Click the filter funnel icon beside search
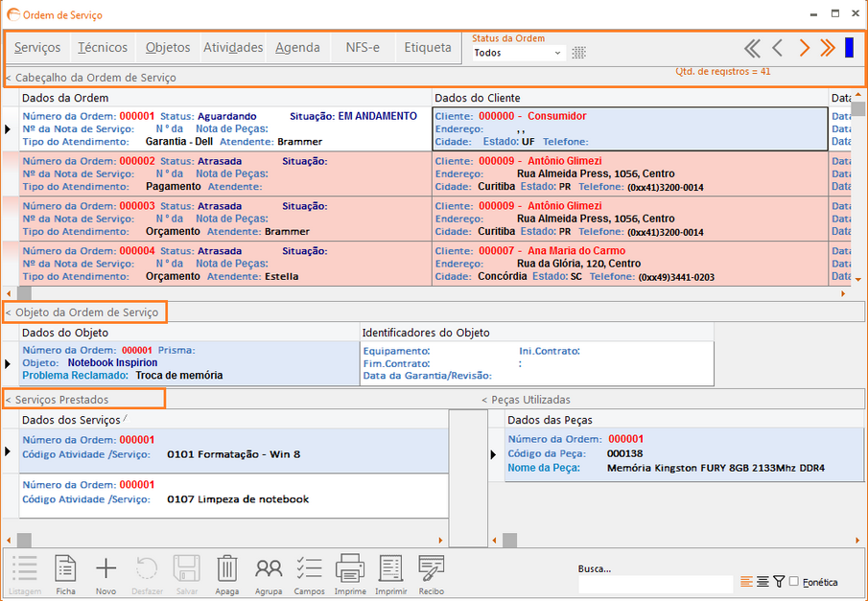868x601 pixels. [779, 582]
